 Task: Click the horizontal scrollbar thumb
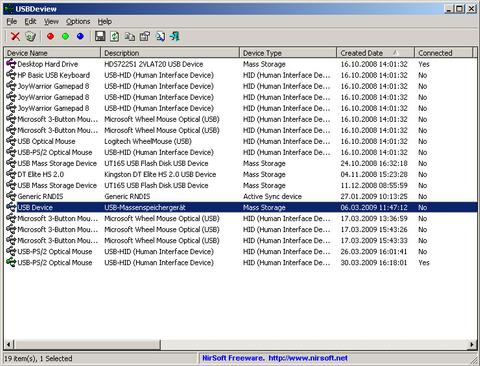[87, 344]
